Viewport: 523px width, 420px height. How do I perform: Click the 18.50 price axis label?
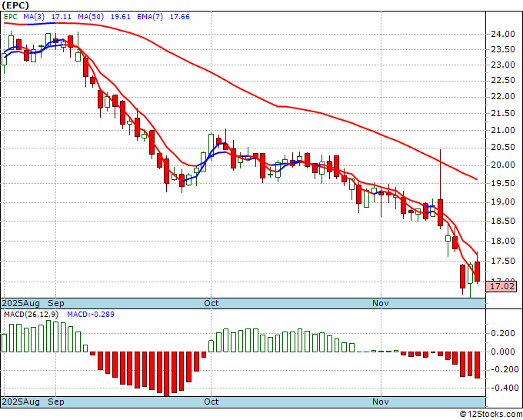point(503,221)
